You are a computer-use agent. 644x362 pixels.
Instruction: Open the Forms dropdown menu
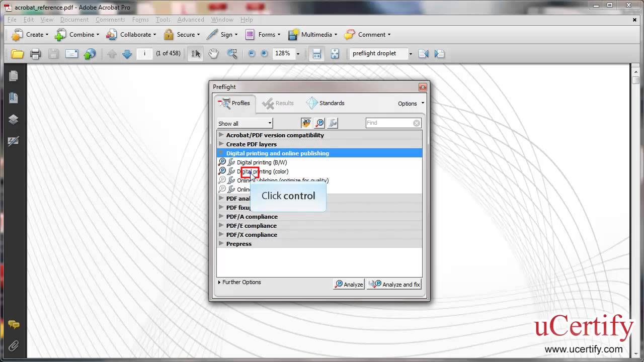pos(263,35)
